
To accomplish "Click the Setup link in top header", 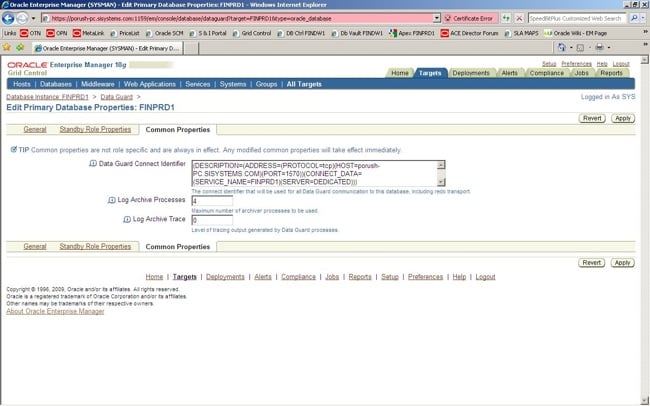I will pos(549,64).
